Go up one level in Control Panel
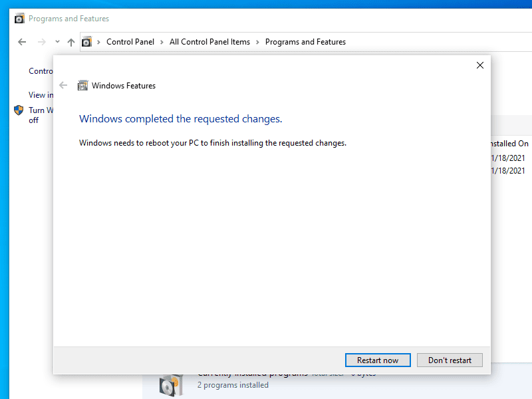 pos(71,42)
